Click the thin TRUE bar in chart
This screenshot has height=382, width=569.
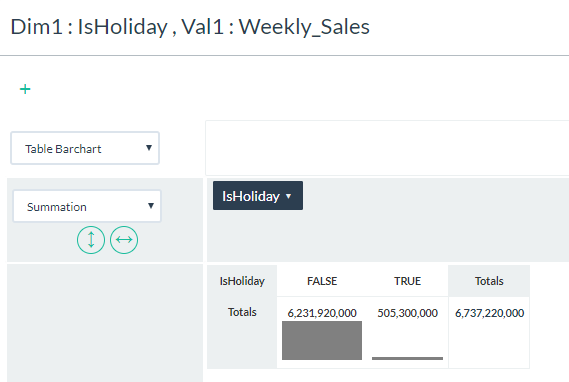(407, 358)
